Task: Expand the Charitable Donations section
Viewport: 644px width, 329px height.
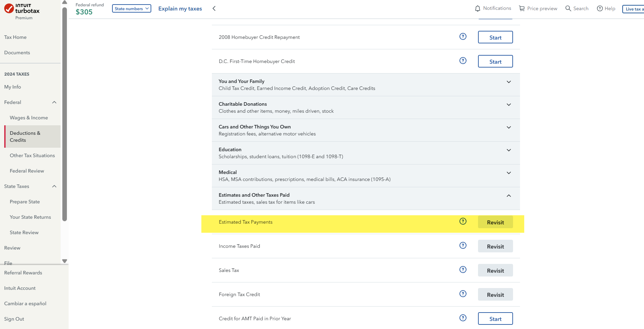Action: click(x=508, y=105)
